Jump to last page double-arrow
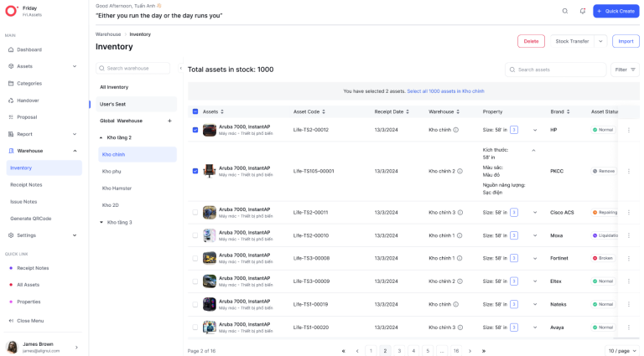Screen dimensions: 644x356 [x=484, y=351]
